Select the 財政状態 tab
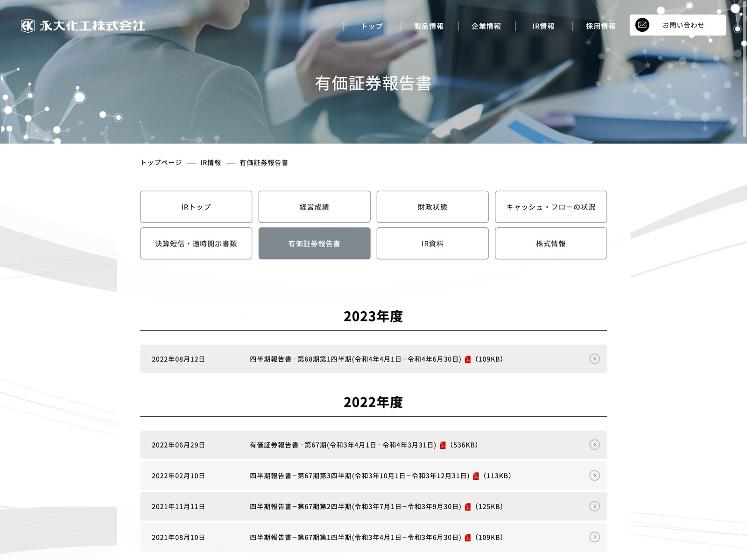The height and width of the screenshot is (560, 747). pyautogui.click(x=432, y=207)
